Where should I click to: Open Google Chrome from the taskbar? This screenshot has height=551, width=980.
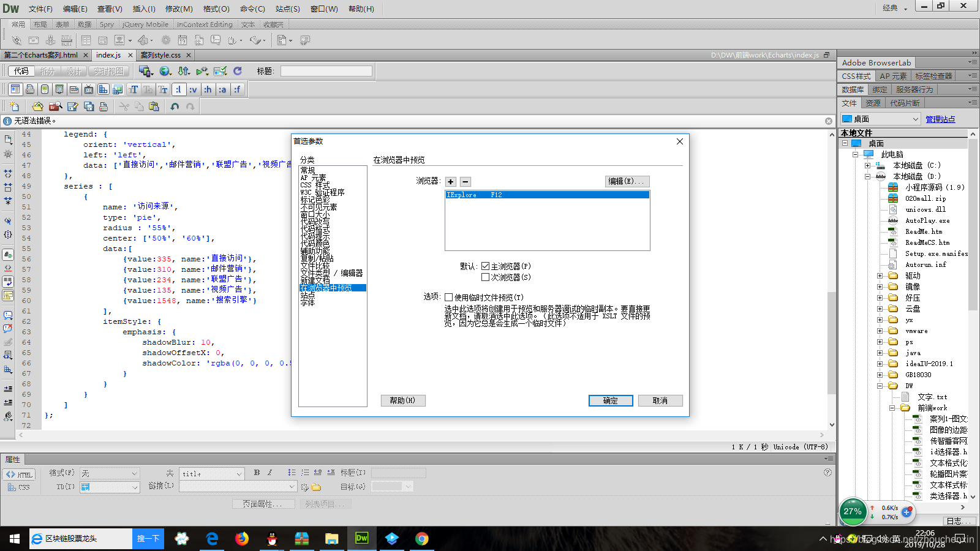pos(422,539)
